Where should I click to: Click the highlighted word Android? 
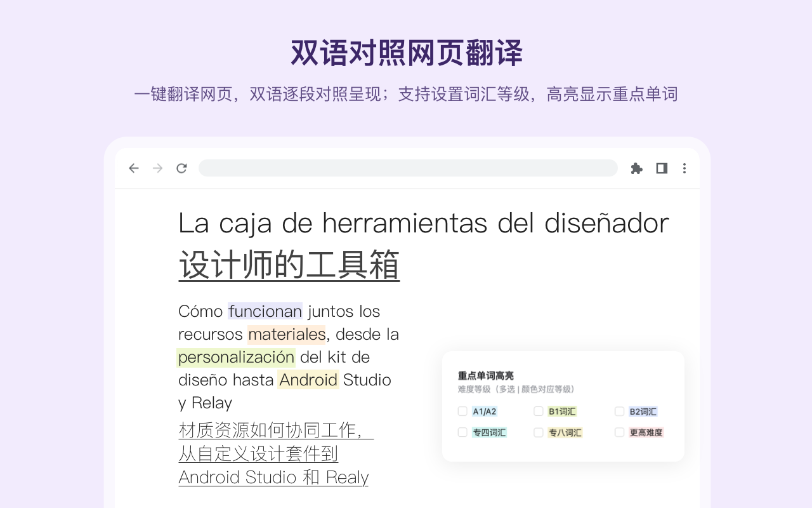point(308,380)
